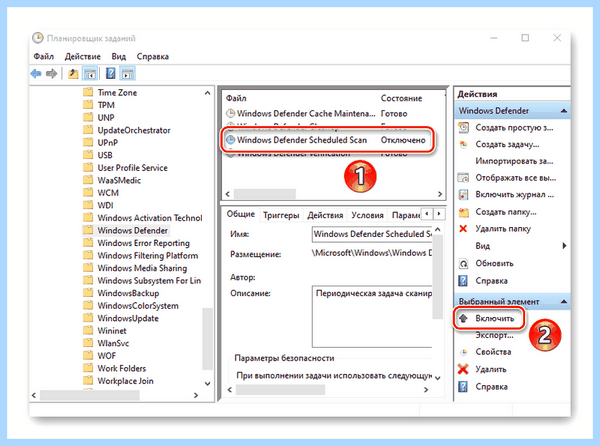Click the Свойства properties icon

pos(463,352)
